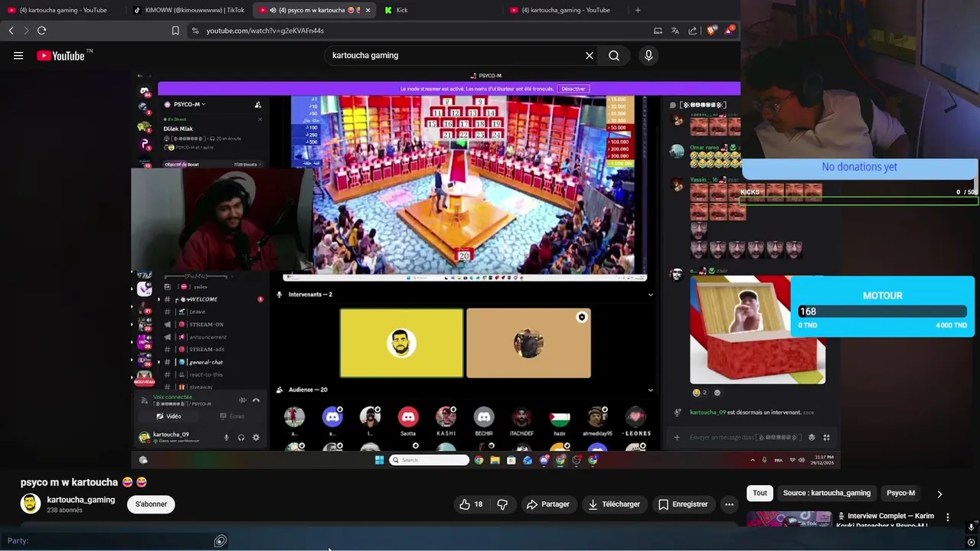Open Discord user settings gear in video
This screenshot has height=551, width=980.
[256, 437]
